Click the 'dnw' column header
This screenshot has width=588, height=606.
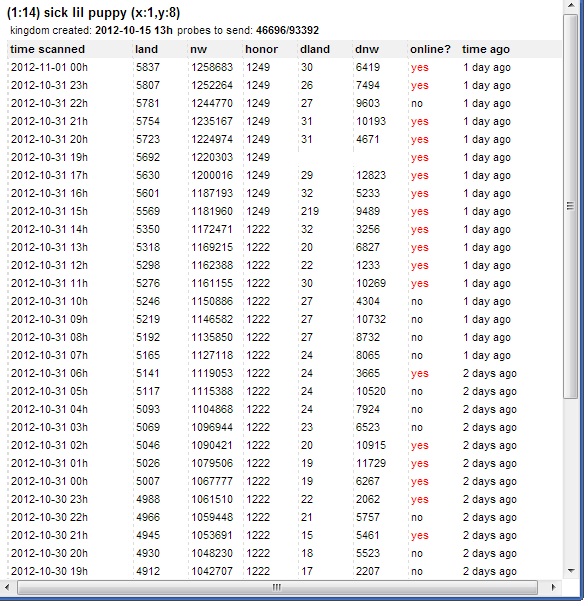point(367,49)
